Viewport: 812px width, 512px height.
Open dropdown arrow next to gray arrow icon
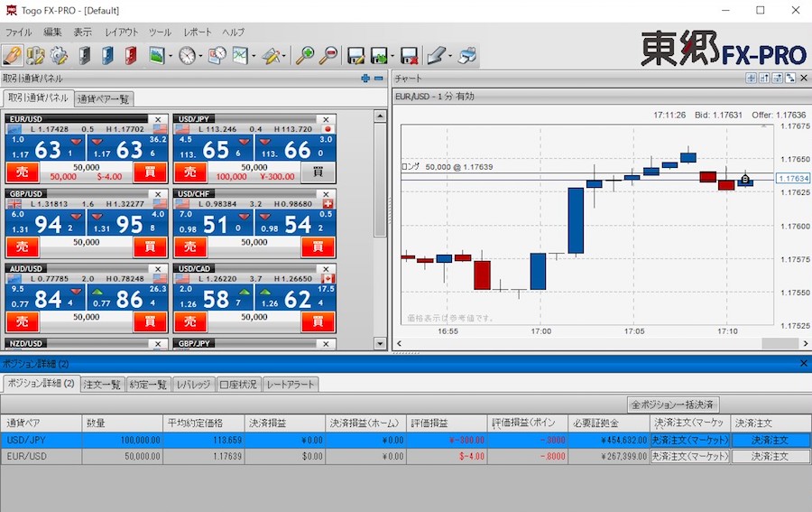(450, 56)
